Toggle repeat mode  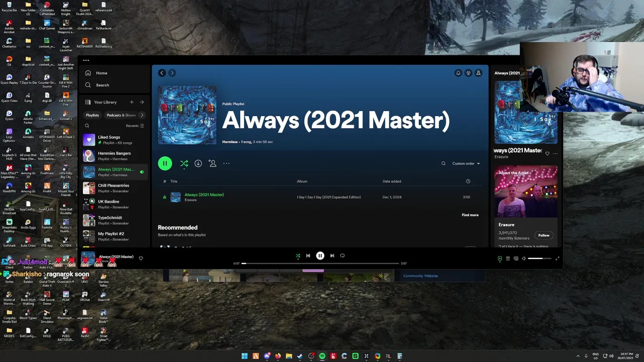click(x=342, y=256)
